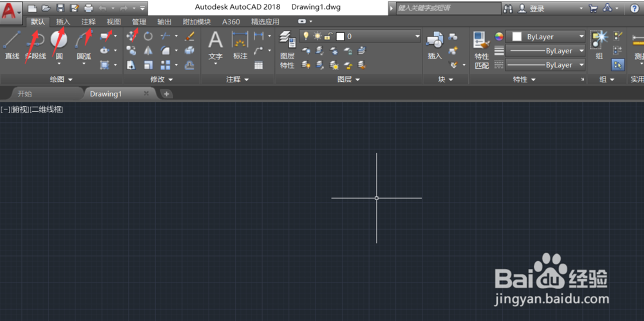
Task: Click the Table icon in annotation panel
Action: click(258, 65)
